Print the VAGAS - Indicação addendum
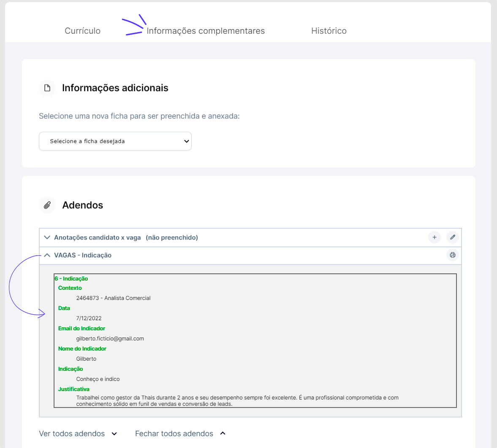This screenshot has height=448, width=497. [x=452, y=255]
